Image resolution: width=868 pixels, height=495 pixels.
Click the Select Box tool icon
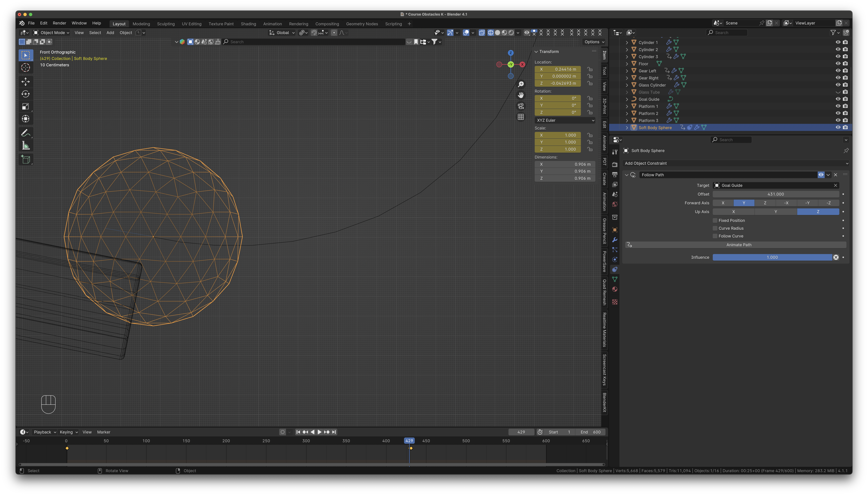click(25, 55)
